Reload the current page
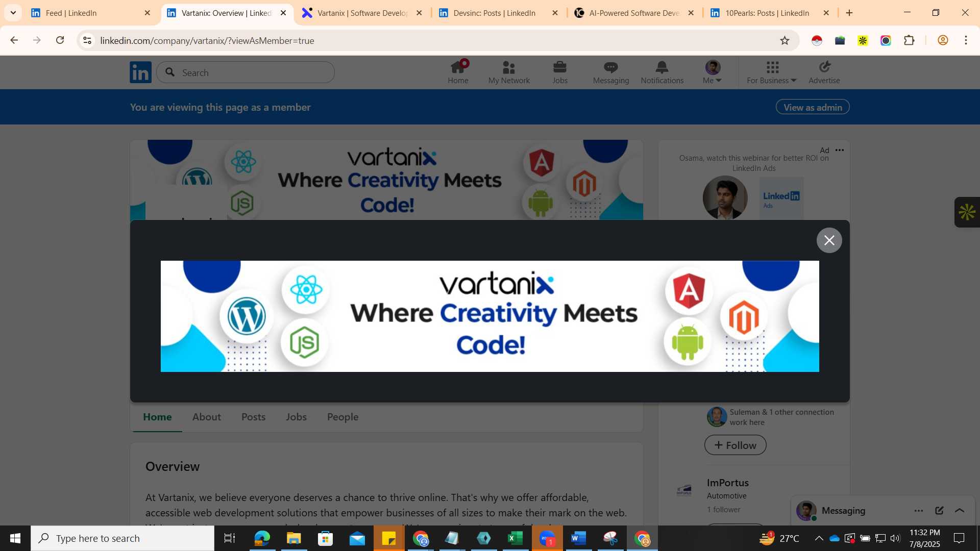The width and height of the screenshot is (980, 551). pyautogui.click(x=60, y=40)
